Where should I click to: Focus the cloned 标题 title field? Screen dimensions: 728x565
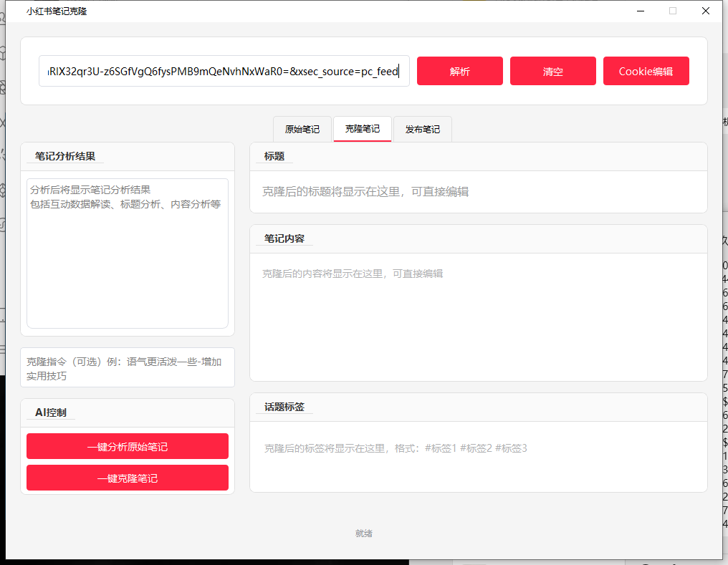click(478, 192)
